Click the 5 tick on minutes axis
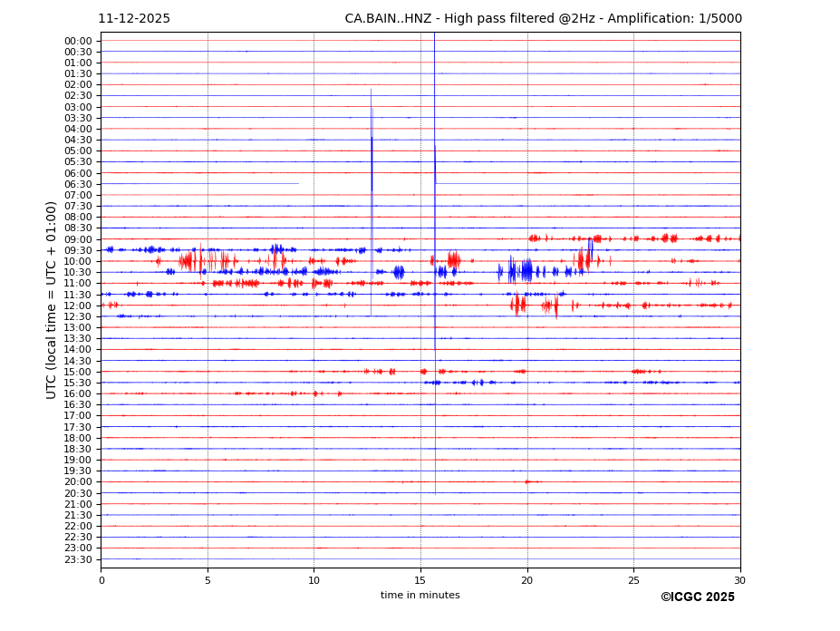840x631 pixels. click(x=208, y=580)
